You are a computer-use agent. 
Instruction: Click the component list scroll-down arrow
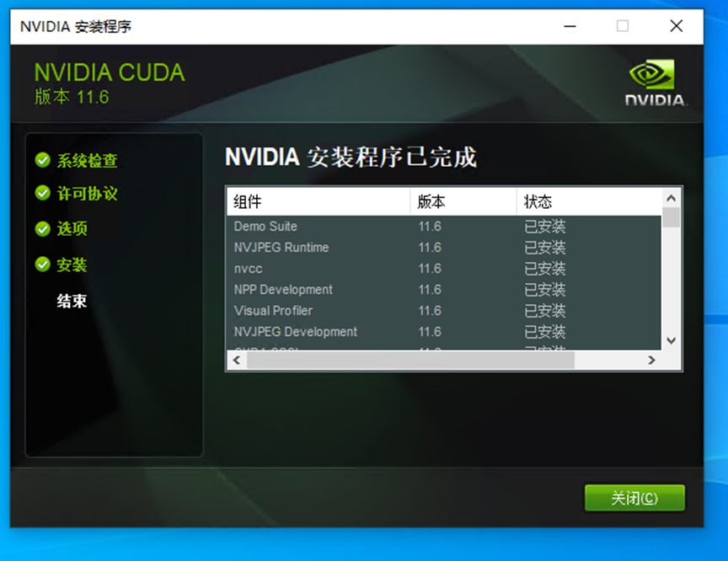(x=671, y=340)
